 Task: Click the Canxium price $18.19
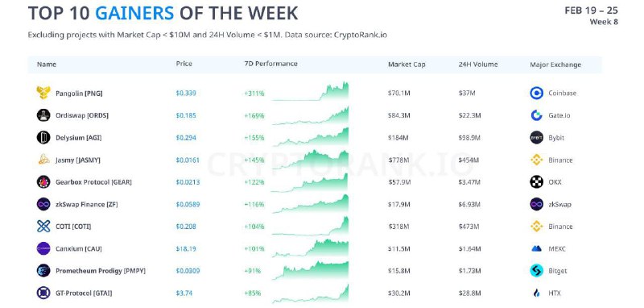[x=186, y=249]
